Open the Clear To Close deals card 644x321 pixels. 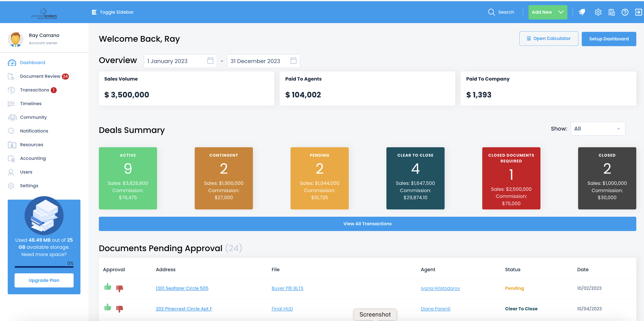click(x=415, y=178)
